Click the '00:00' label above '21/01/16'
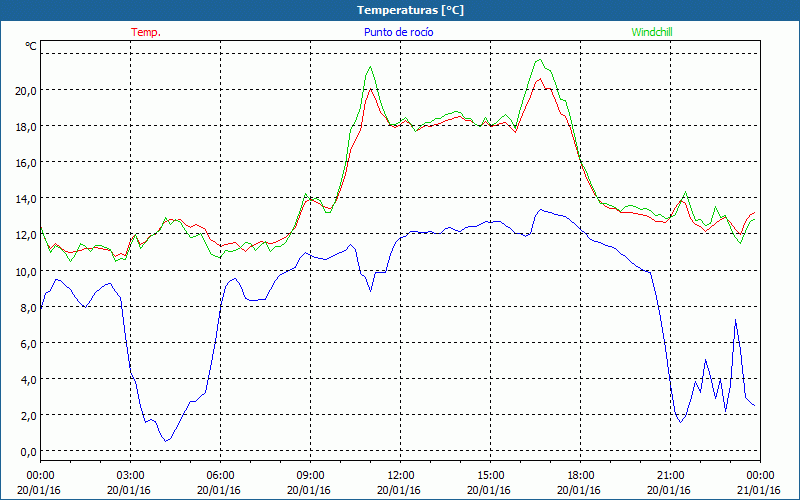The height and width of the screenshot is (500, 800). pos(760,476)
